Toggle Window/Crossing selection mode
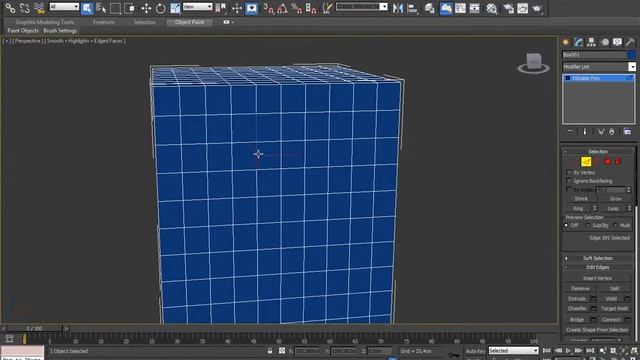Image resolution: width=640 pixels, height=360 pixels. point(130,8)
